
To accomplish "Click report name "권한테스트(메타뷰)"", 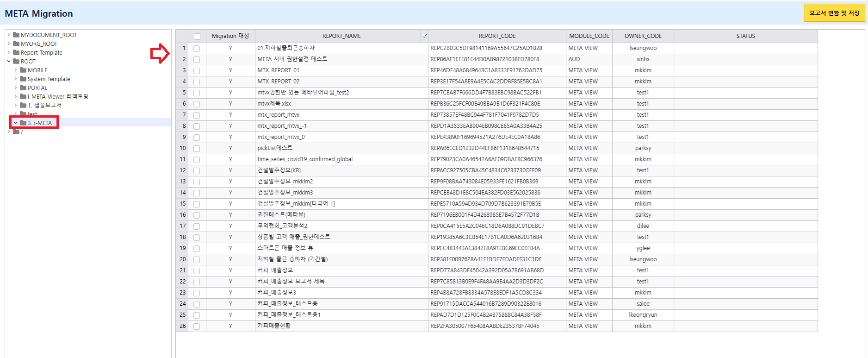I will (281, 215).
